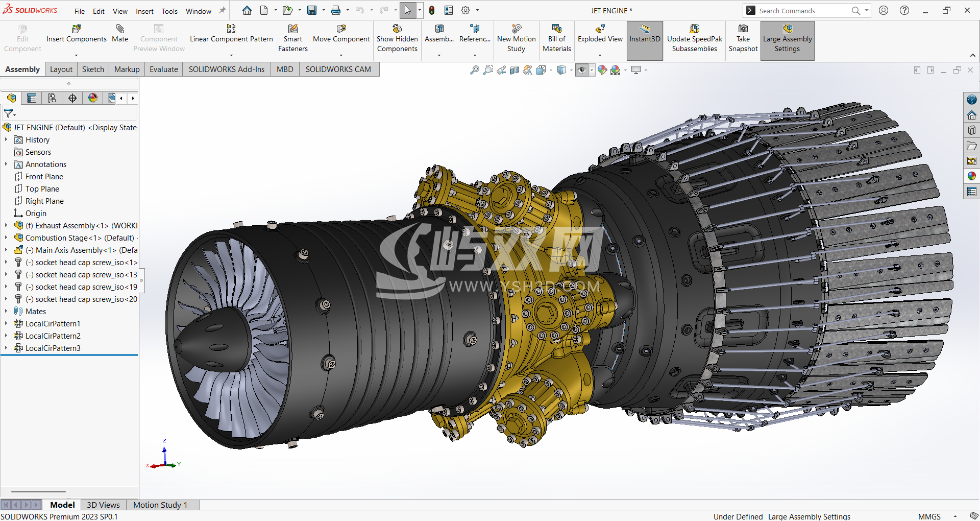Expand the Combustion Stage<1> tree node
Screen dimensions: 980x521
[6, 238]
